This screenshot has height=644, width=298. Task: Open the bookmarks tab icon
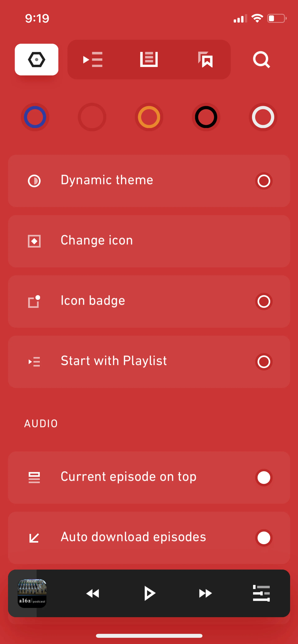click(x=205, y=59)
